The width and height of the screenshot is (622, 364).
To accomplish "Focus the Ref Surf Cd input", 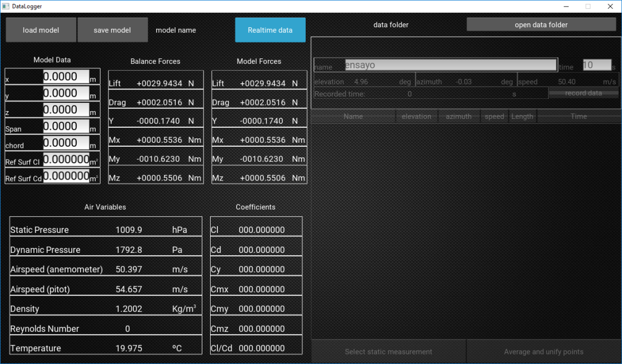I will (x=66, y=177).
